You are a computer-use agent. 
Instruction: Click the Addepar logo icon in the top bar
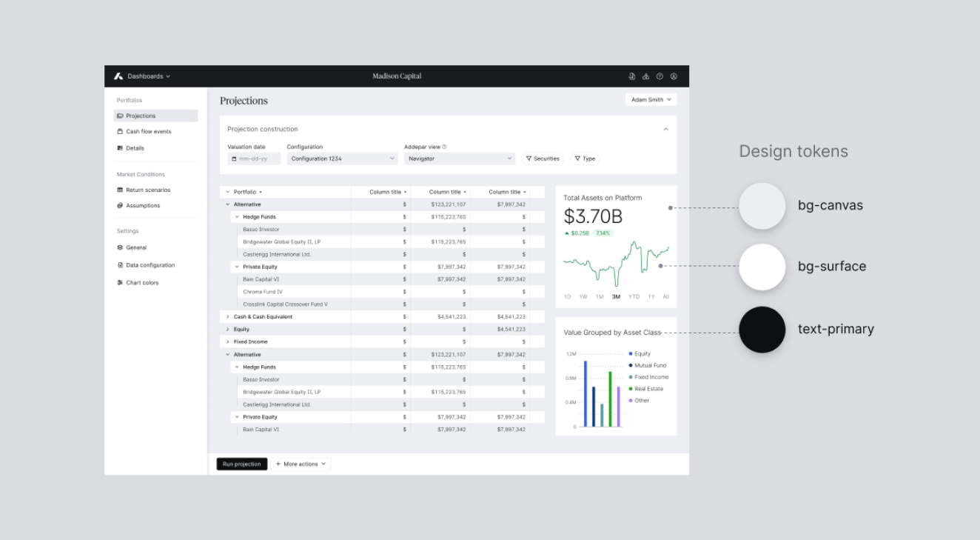[118, 76]
